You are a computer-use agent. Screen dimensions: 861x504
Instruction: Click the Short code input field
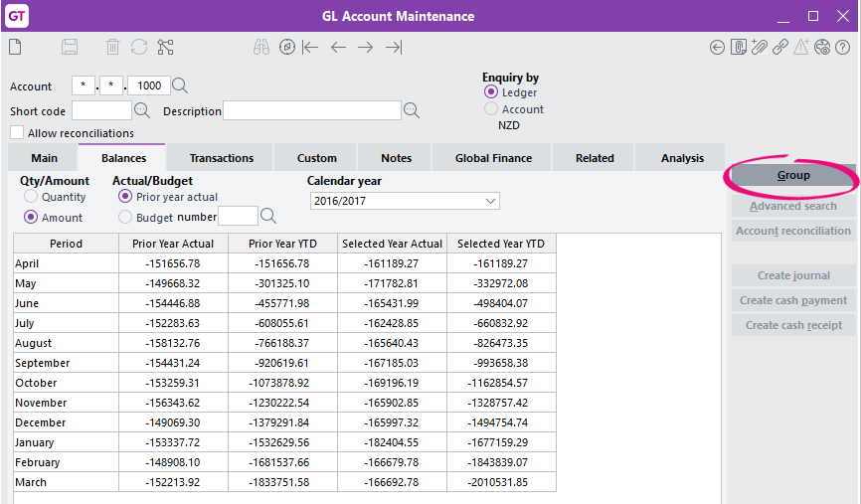101,110
